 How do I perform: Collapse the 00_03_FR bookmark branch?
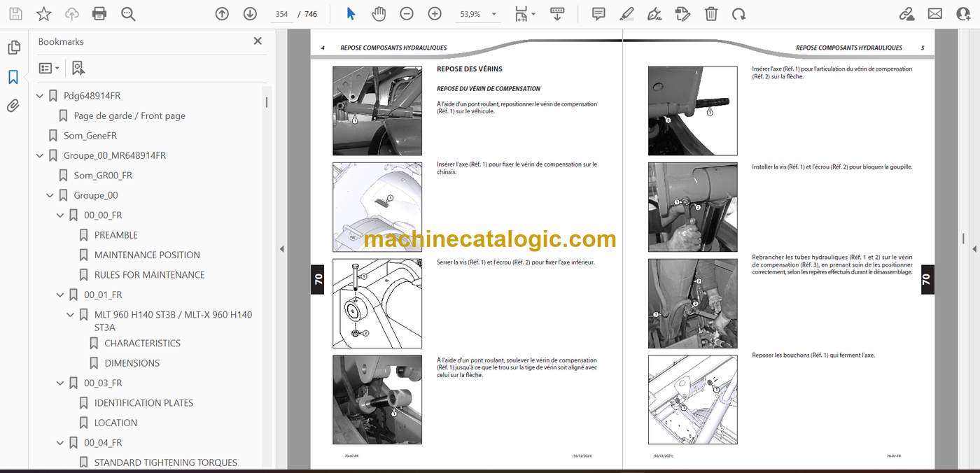(x=60, y=383)
